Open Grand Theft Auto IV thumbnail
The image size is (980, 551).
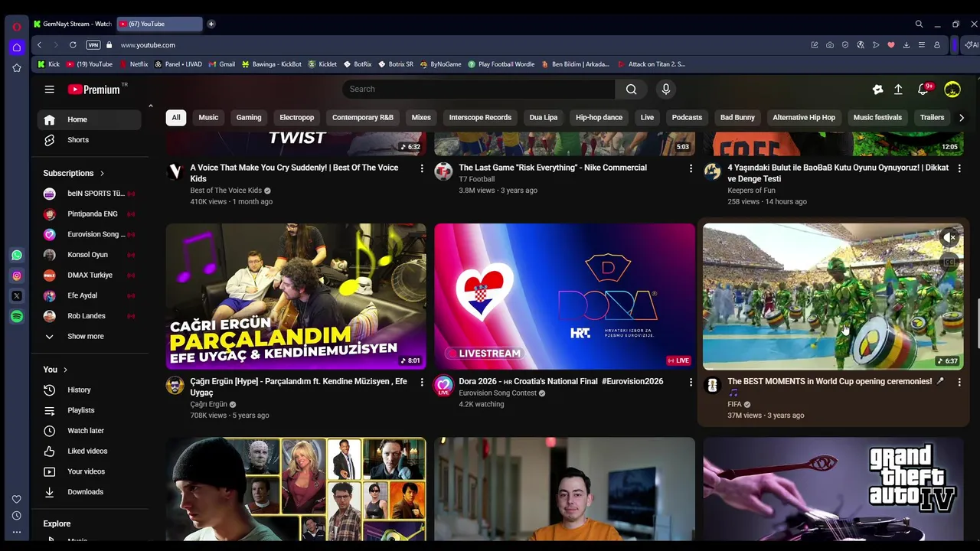tap(833, 489)
